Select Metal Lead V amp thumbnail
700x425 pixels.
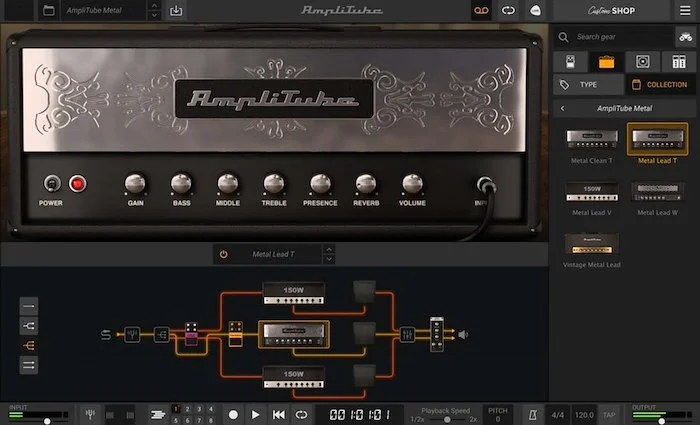(592, 192)
